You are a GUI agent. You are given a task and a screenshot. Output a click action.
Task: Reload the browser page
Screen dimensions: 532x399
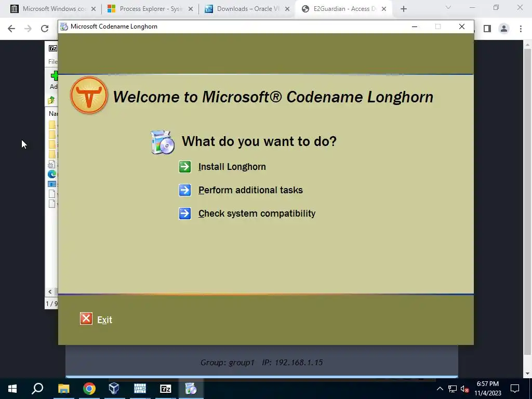[x=45, y=29]
